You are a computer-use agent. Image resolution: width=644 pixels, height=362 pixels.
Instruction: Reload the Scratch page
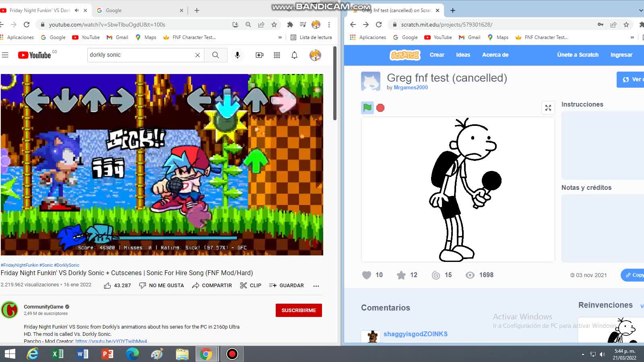pos(379,25)
